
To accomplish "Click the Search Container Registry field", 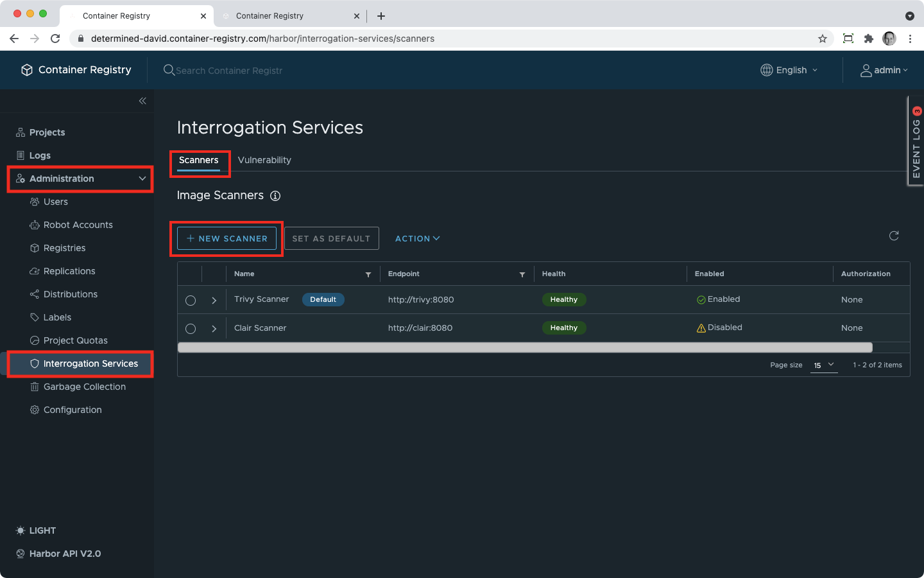I will click(x=229, y=71).
